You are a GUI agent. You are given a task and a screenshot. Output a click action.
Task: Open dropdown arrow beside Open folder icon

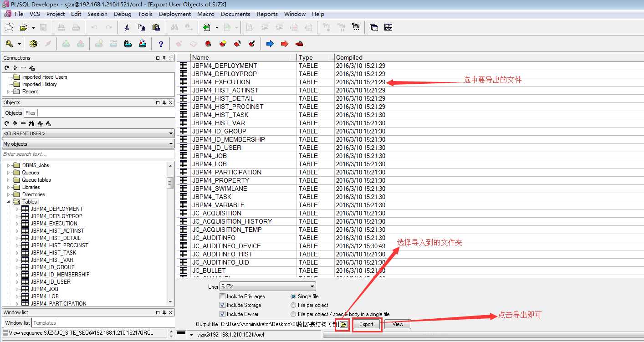33,27
